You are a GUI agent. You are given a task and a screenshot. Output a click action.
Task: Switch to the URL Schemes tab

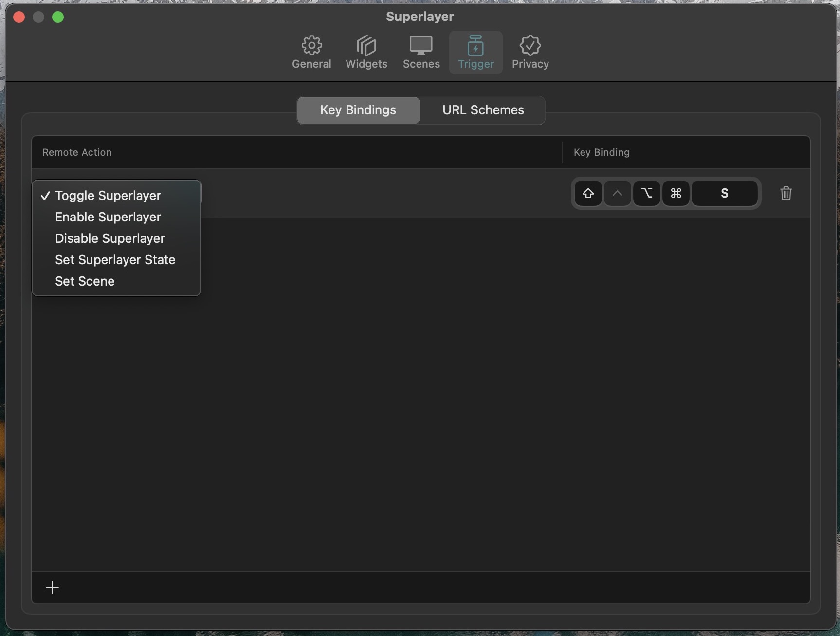483,110
